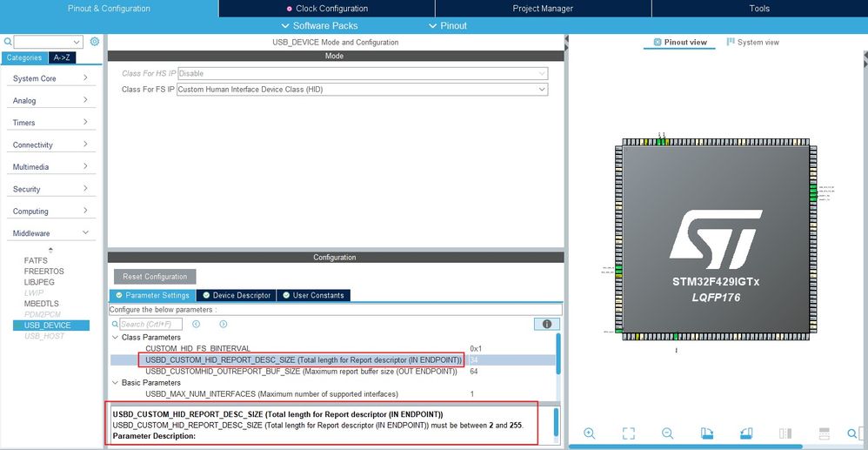Image resolution: width=868 pixels, height=450 pixels.
Task: Click the parameter search magnifier icon
Action: [x=115, y=324]
